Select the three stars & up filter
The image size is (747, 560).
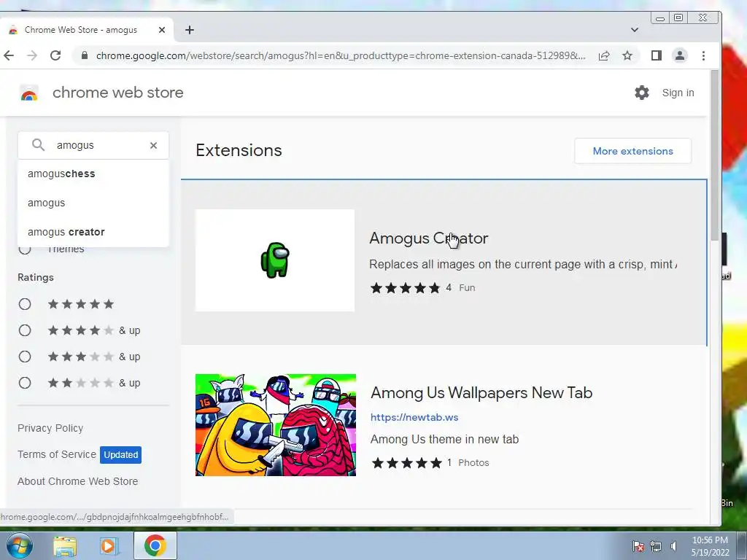pos(25,357)
